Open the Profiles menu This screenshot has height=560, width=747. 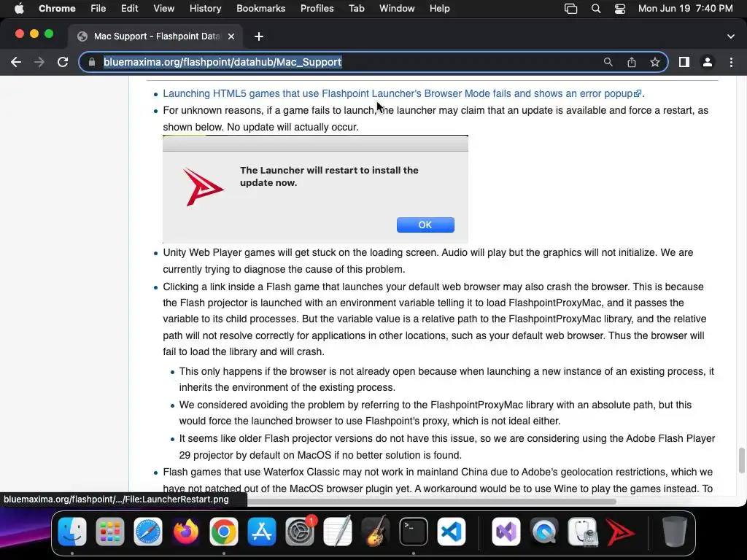317,9
